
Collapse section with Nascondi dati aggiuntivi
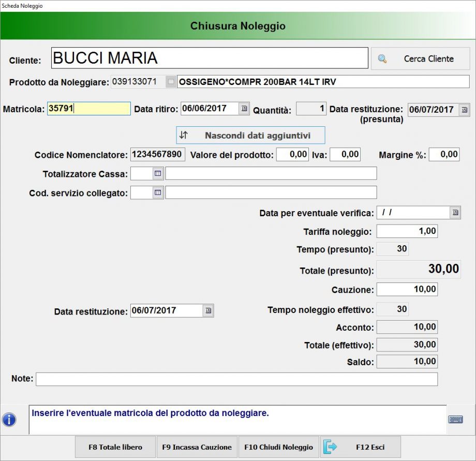pos(250,136)
